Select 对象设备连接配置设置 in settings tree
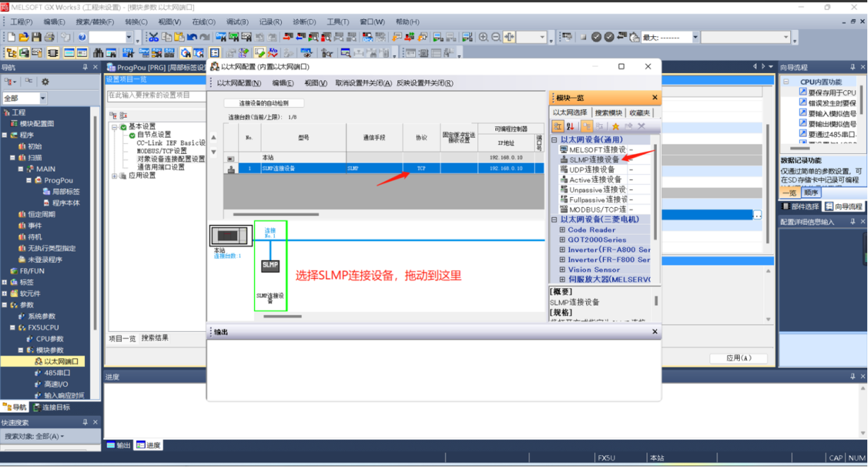 click(x=171, y=159)
